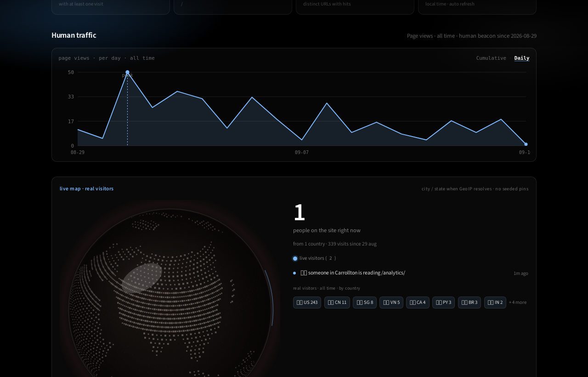Click 'people on the site right now' text
The image size is (588, 377).
[x=327, y=230]
